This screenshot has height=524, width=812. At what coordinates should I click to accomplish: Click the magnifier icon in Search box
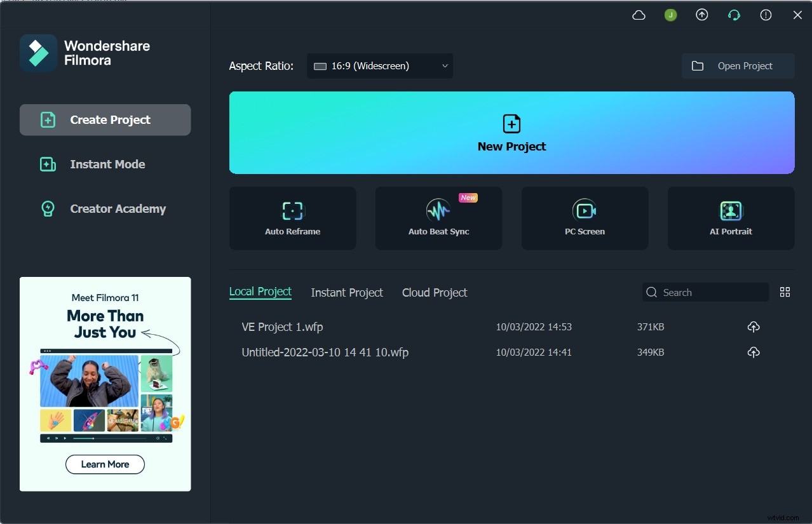click(x=652, y=292)
